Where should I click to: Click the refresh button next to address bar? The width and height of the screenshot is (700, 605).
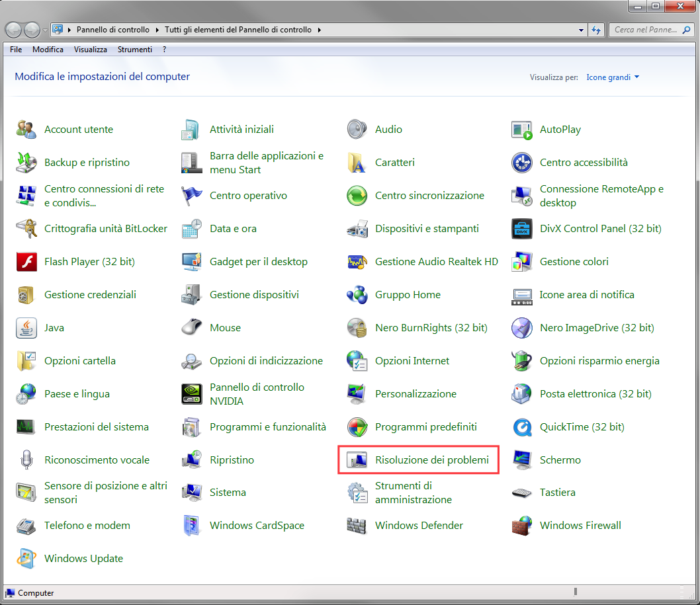596,30
